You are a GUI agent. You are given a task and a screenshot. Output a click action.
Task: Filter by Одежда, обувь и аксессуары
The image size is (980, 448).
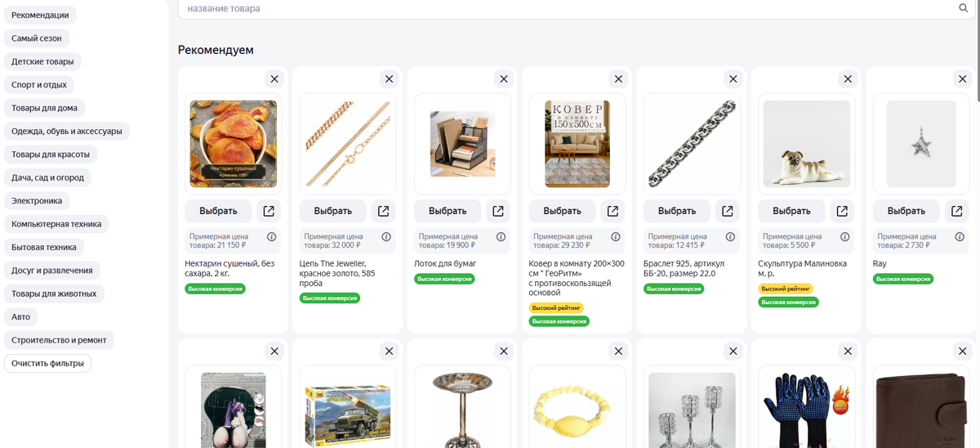[x=67, y=131]
